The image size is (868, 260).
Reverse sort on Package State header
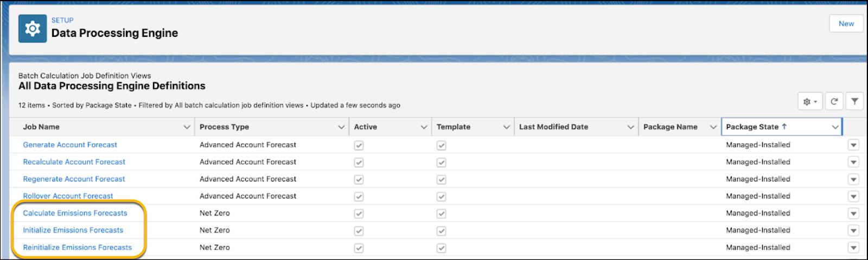tap(756, 127)
